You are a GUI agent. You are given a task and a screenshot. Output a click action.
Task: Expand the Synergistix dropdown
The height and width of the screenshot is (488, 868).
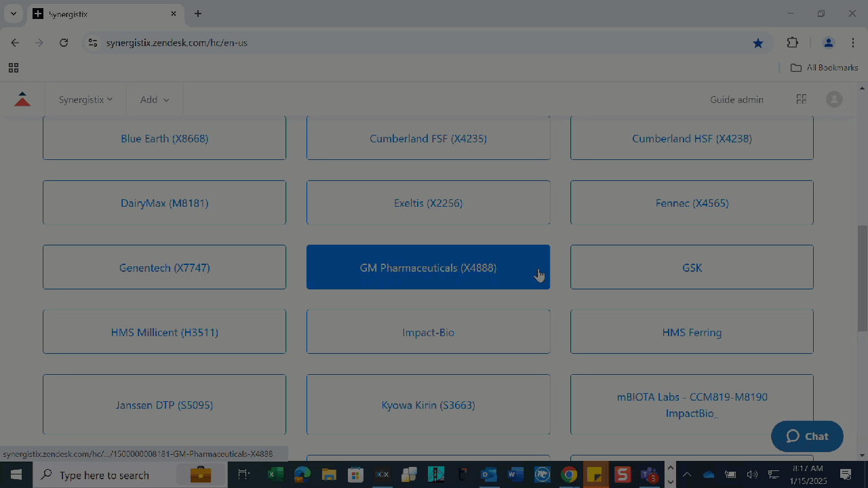[85, 100]
